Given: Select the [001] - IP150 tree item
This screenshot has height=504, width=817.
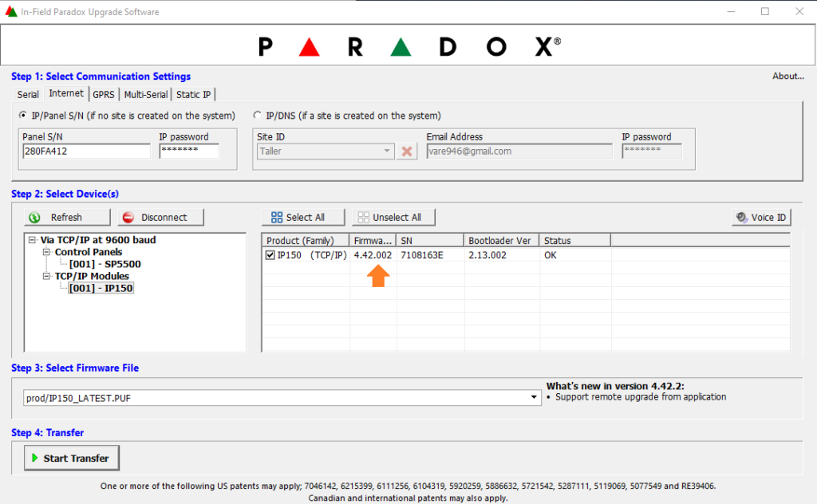Looking at the screenshot, I should [x=101, y=288].
